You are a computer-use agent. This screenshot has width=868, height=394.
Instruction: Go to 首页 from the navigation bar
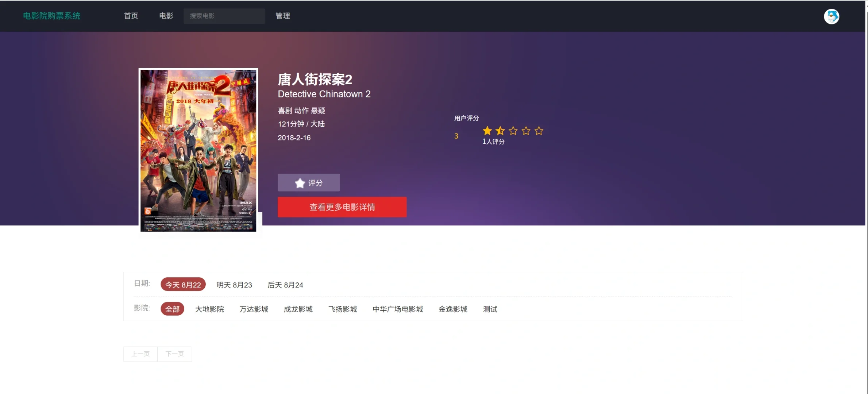pyautogui.click(x=131, y=16)
